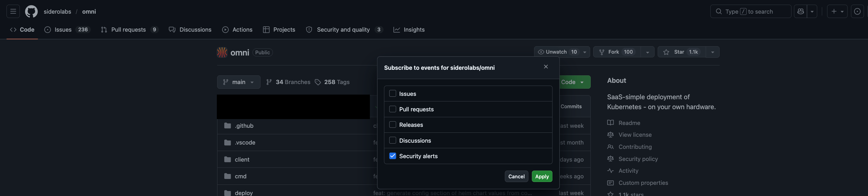Switch to the Code tab
Image resolution: width=868 pixels, height=196 pixels.
point(22,30)
